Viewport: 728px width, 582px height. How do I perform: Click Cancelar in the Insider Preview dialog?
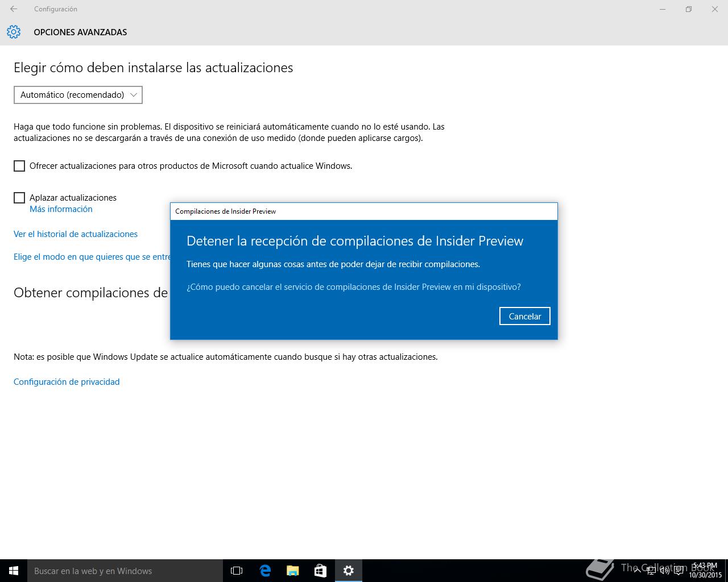tap(524, 316)
